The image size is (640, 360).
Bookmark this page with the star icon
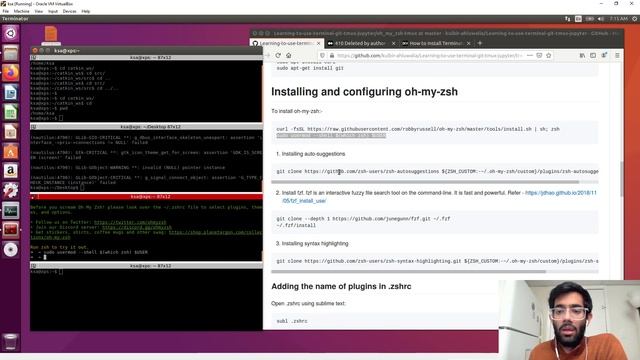point(549,56)
